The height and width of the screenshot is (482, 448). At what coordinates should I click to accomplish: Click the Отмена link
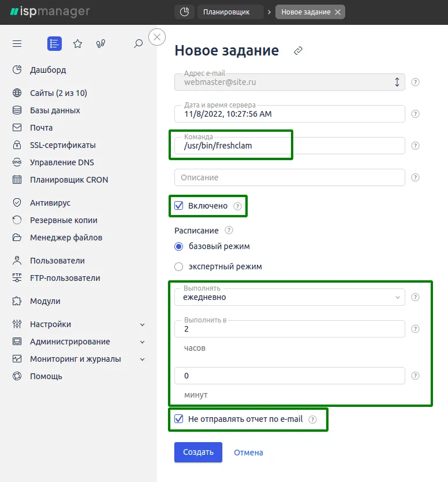[248, 453]
